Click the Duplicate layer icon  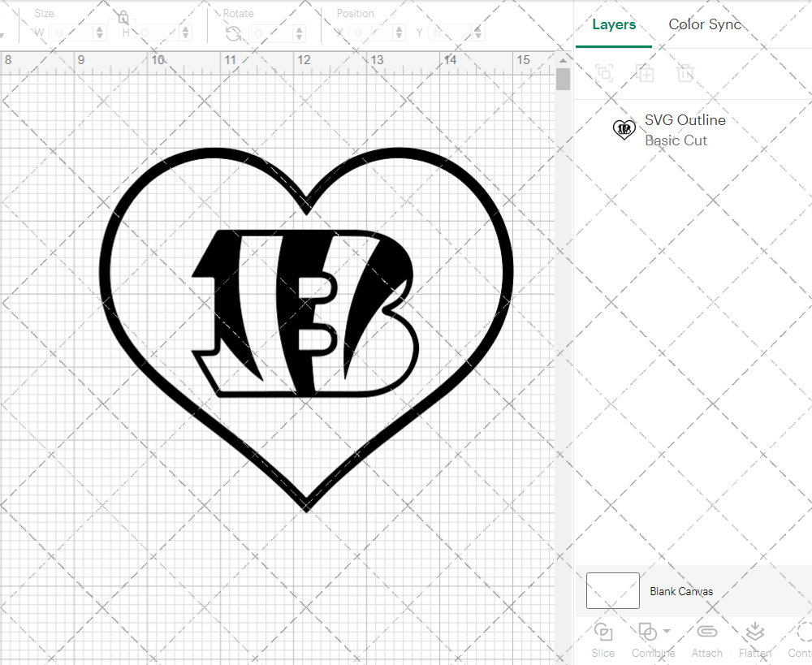[x=645, y=73]
